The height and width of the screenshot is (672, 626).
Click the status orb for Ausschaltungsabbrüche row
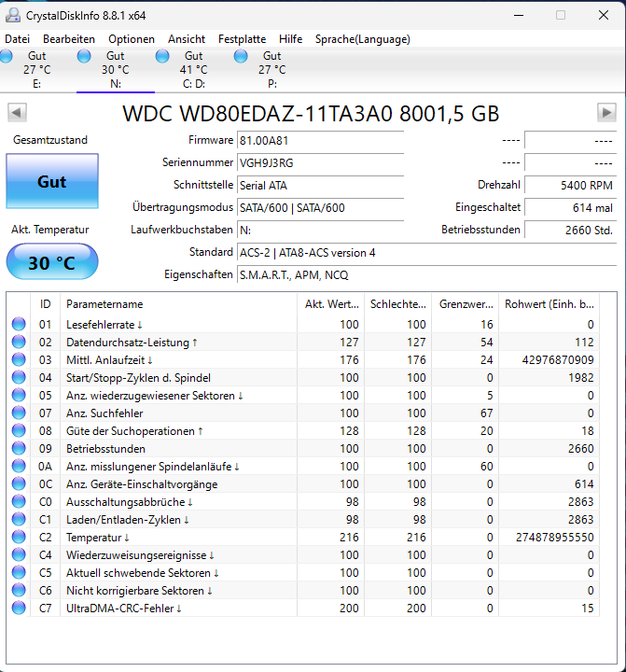(19, 501)
